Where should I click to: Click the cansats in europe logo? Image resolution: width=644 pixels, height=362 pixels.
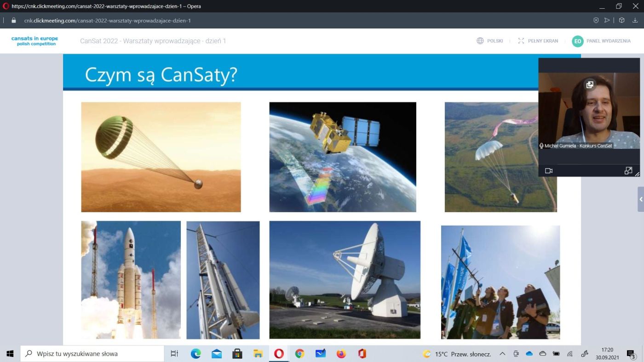pyautogui.click(x=35, y=41)
